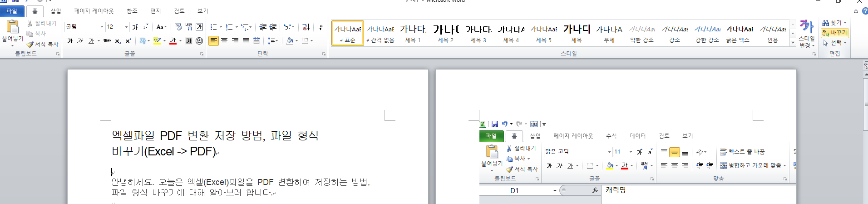Insert enclosed character (circled 인 icon)
The width and height of the screenshot is (868, 204).
tap(199, 41)
